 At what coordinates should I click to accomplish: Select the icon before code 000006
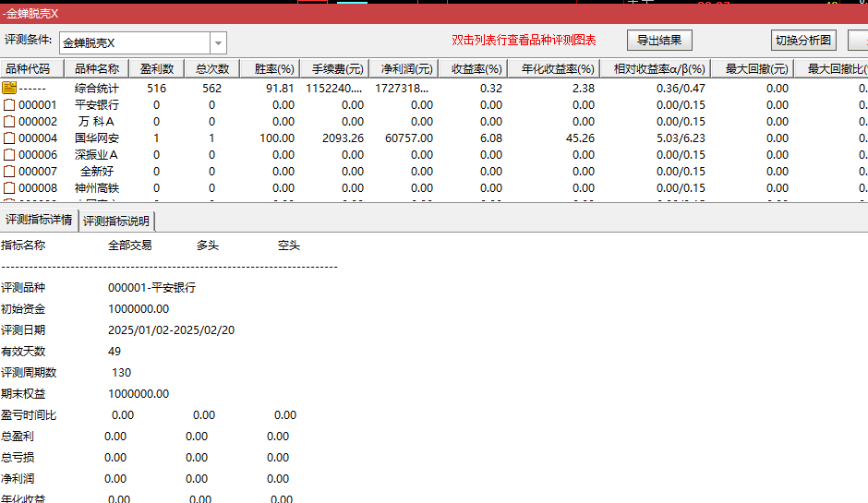click(x=9, y=155)
